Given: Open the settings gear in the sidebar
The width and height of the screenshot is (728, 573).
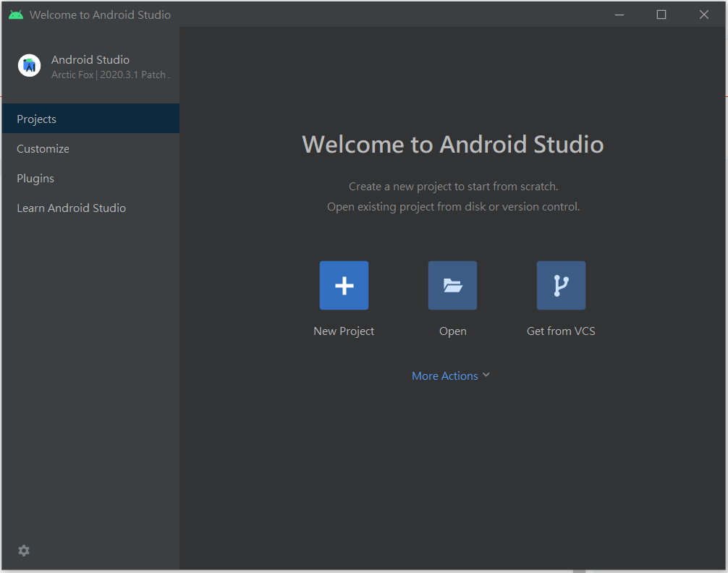Looking at the screenshot, I should pyautogui.click(x=24, y=551).
